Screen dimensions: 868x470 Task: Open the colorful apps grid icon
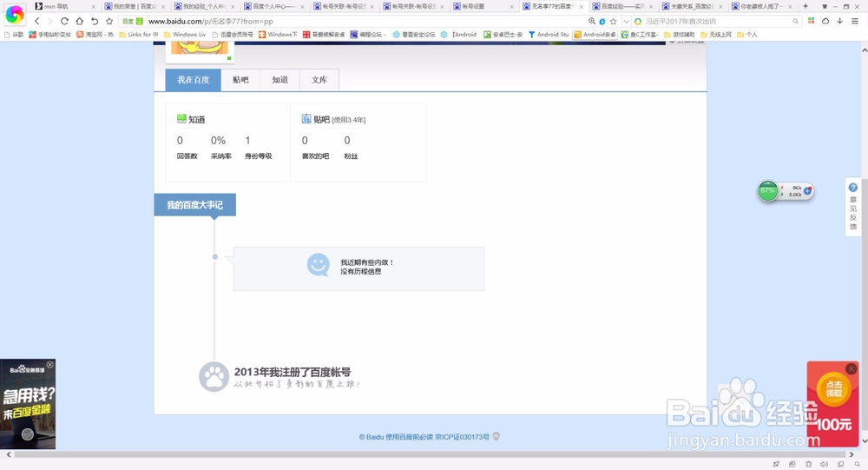811,21
